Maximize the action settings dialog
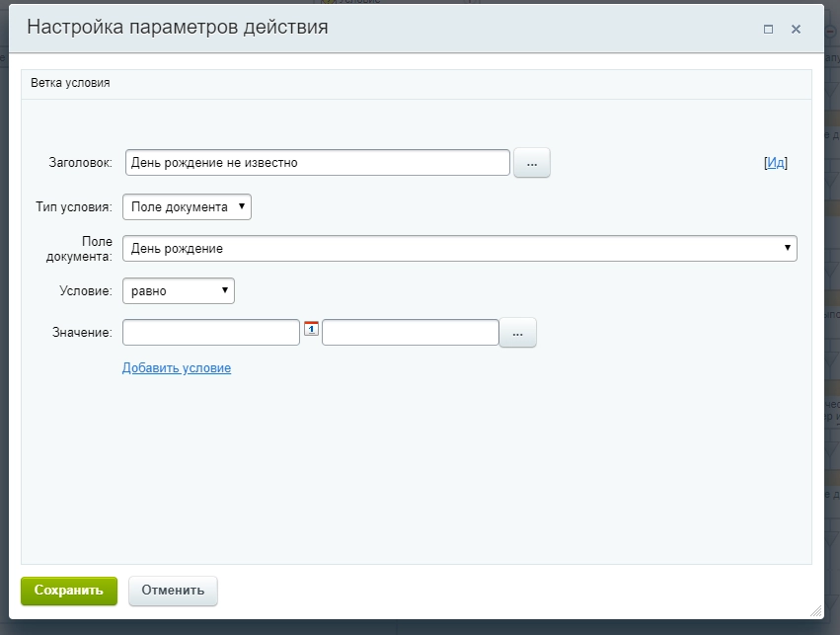This screenshot has height=635, width=840. [768, 30]
